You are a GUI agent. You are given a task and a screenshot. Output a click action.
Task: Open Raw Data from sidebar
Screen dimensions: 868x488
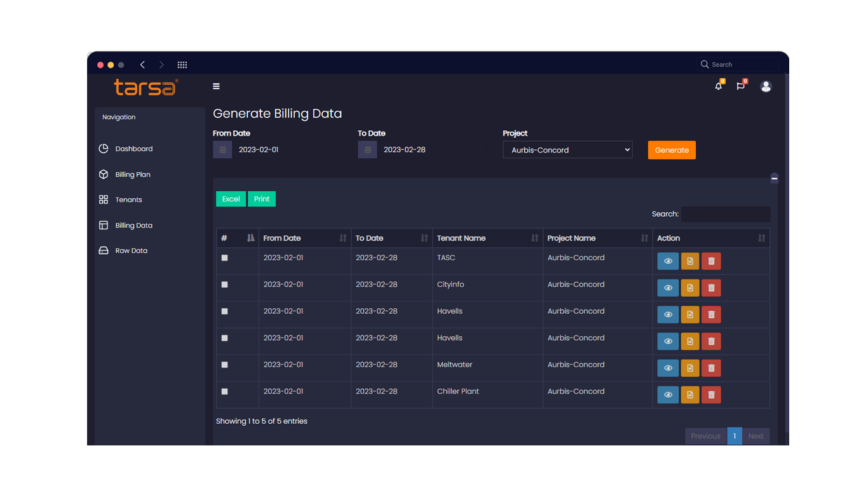point(131,251)
